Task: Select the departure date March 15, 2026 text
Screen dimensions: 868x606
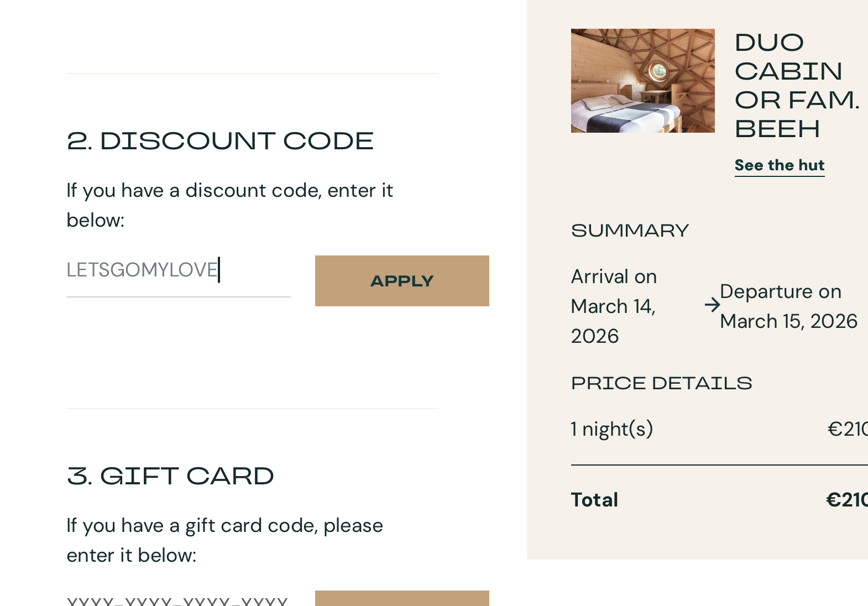Action: pos(788,307)
